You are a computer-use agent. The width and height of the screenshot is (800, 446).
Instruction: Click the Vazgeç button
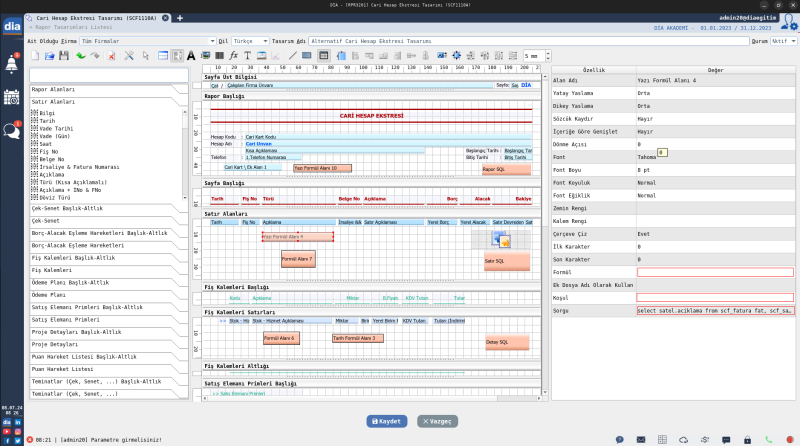(x=438, y=421)
